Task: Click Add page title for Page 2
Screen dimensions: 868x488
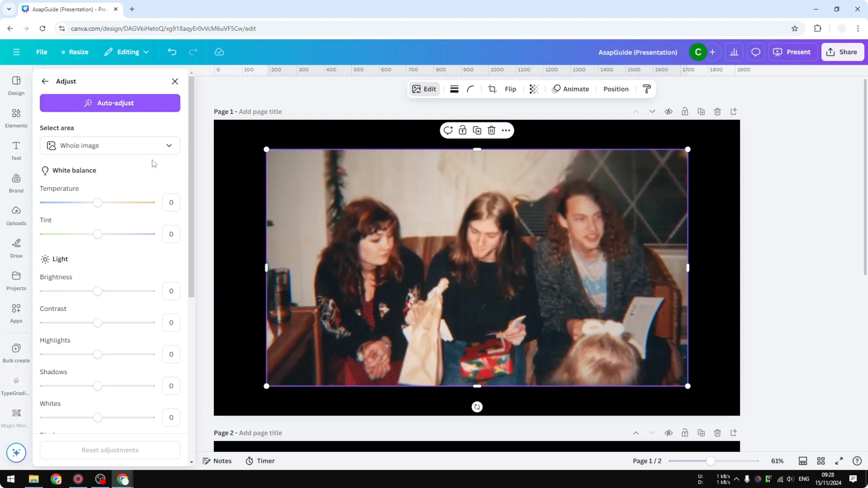Action: pos(260,433)
